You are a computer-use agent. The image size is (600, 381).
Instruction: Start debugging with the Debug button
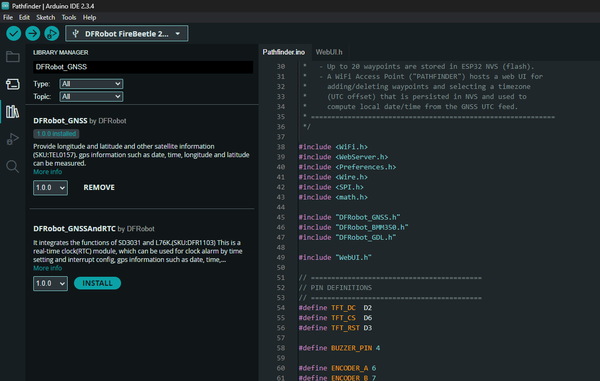click(52, 34)
